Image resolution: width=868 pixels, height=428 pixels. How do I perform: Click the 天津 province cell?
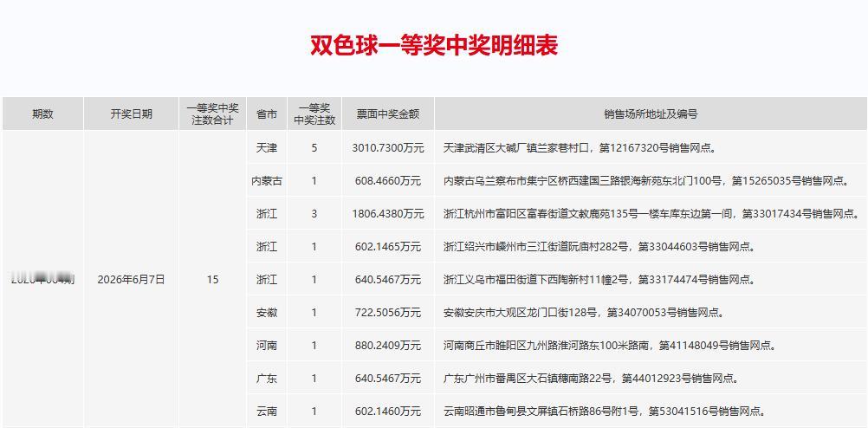[x=267, y=148]
